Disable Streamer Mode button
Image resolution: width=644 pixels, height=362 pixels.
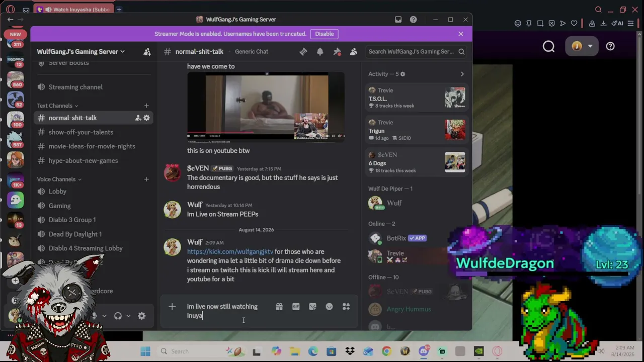tap(325, 34)
